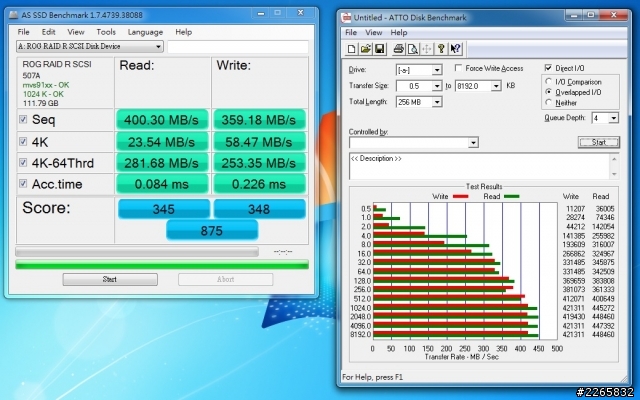The image size is (640, 400).
Task: Click the move crosshair icon in ATTO toolbar
Action: click(427, 49)
